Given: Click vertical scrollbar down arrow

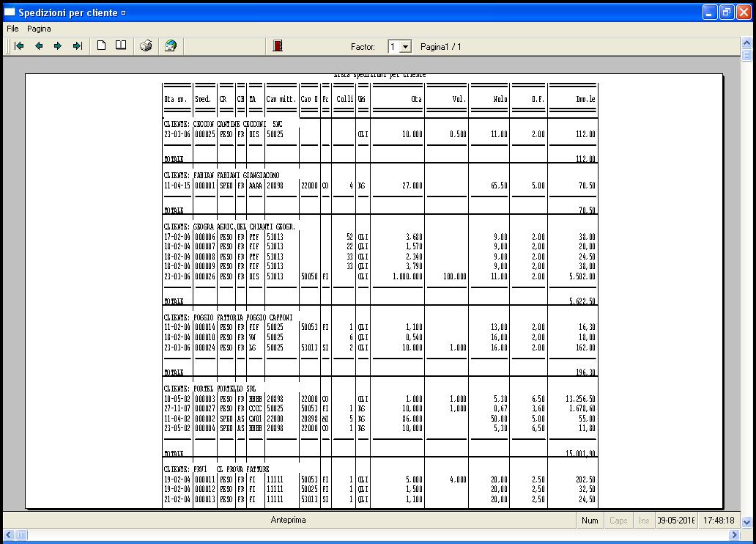Looking at the screenshot, I should tap(746, 522).
